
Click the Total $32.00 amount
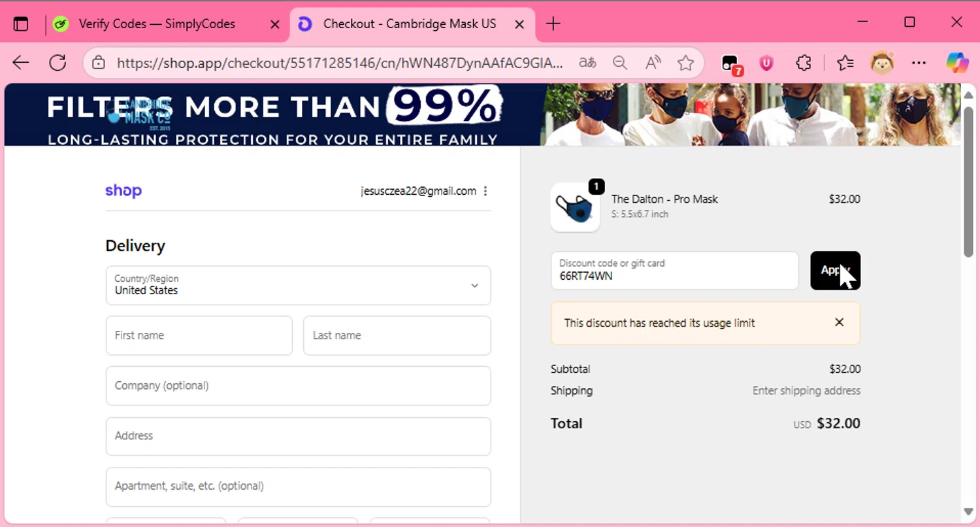(x=838, y=424)
